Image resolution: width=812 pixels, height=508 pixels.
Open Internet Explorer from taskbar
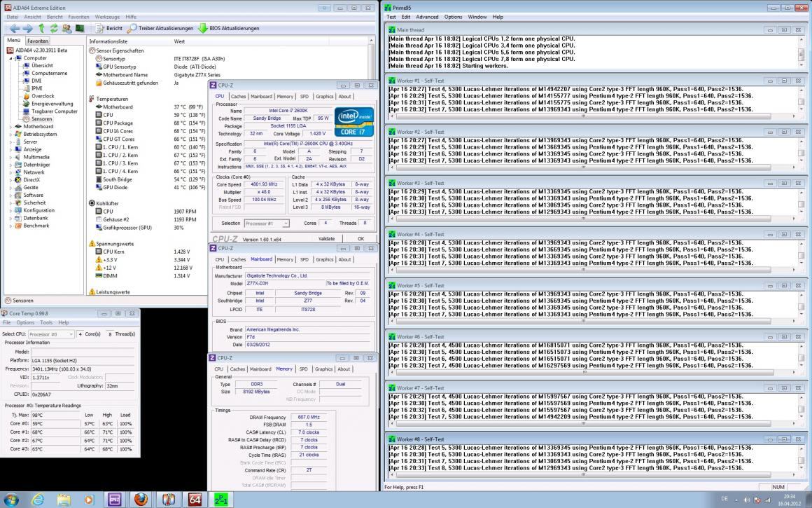(x=37, y=500)
